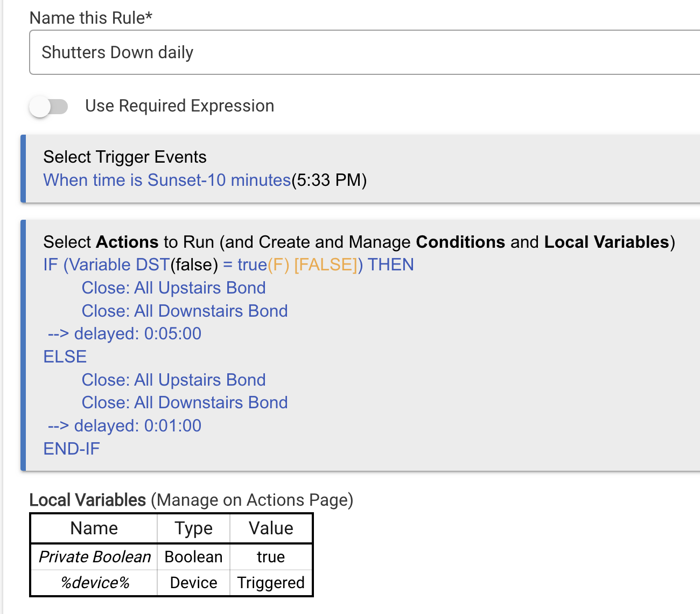Click the Name this Rule input field

pyautogui.click(x=365, y=52)
